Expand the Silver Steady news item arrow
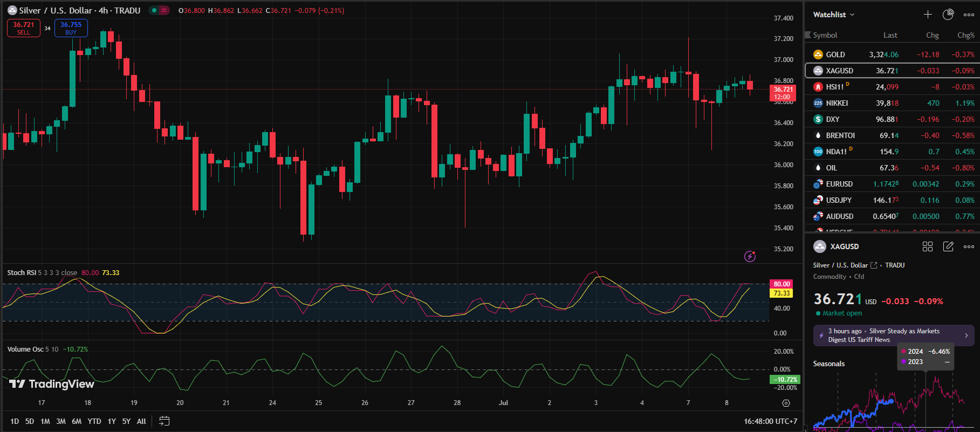The height and width of the screenshot is (432, 980). (966, 335)
